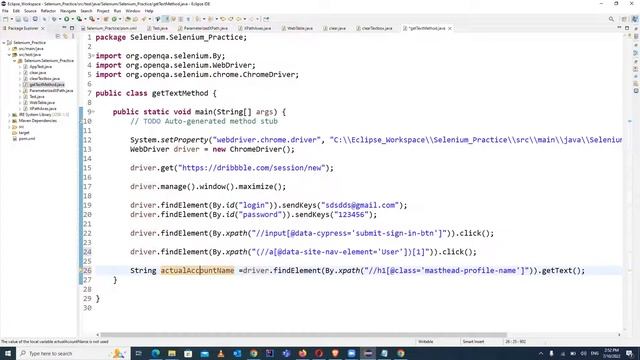
Task: Minimize the editor area
Action: click(620, 28)
